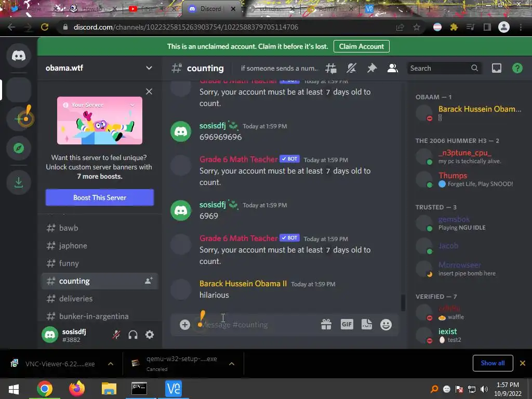This screenshot has width=532, height=399.
Task: Open Firefox from taskbar
Action: pyautogui.click(x=77, y=389)
